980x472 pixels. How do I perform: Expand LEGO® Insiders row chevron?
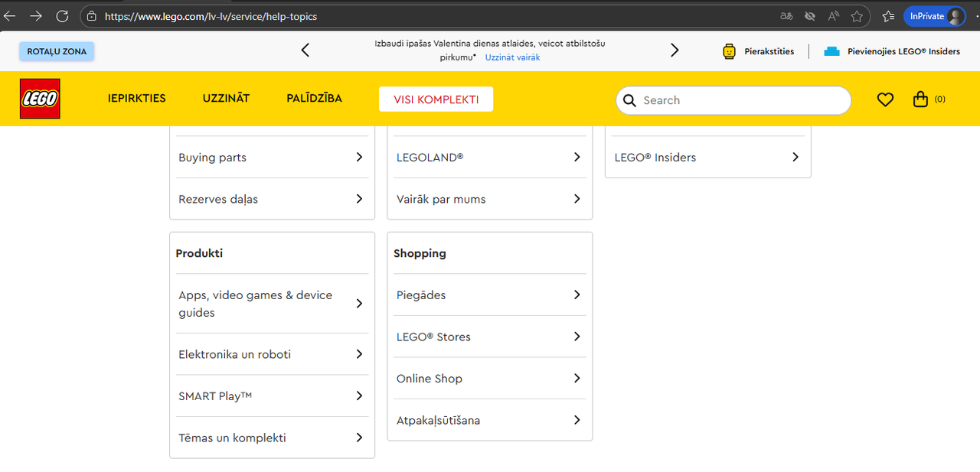[795, 157]
